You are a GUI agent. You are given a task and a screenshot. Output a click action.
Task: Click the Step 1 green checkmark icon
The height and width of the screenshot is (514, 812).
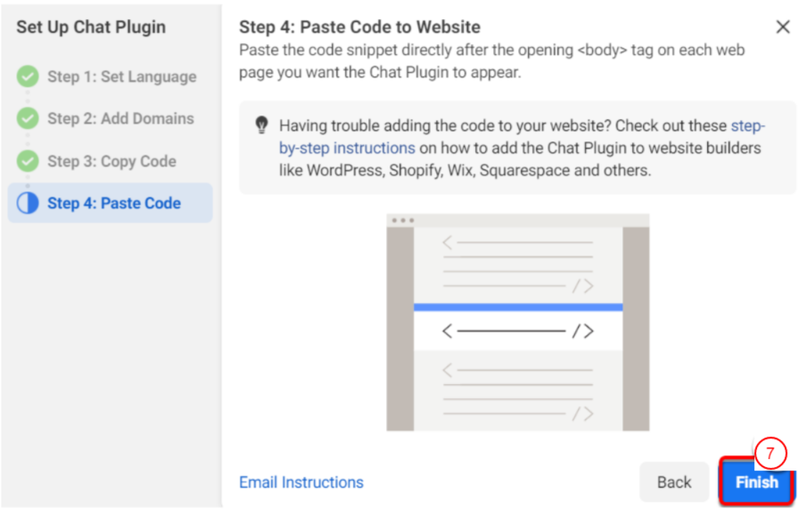click(x=28, y=77)
